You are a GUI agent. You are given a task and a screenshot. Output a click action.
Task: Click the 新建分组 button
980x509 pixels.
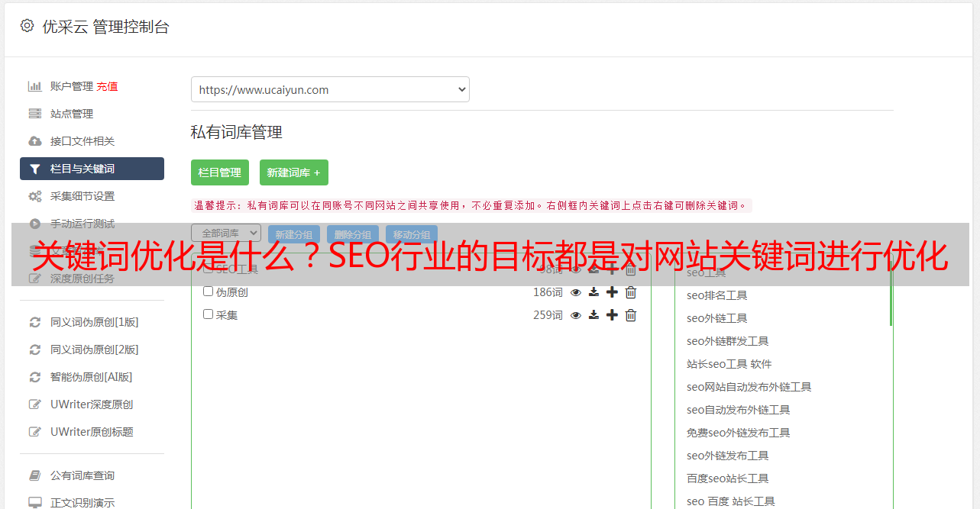294,235
